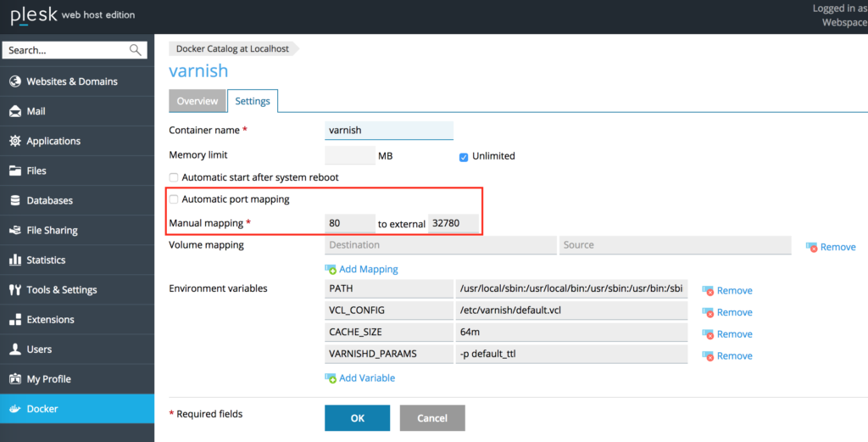The height and width of the screenshot is (442, 868).
Task: Click the Container name field
Action: coord(388,130)
